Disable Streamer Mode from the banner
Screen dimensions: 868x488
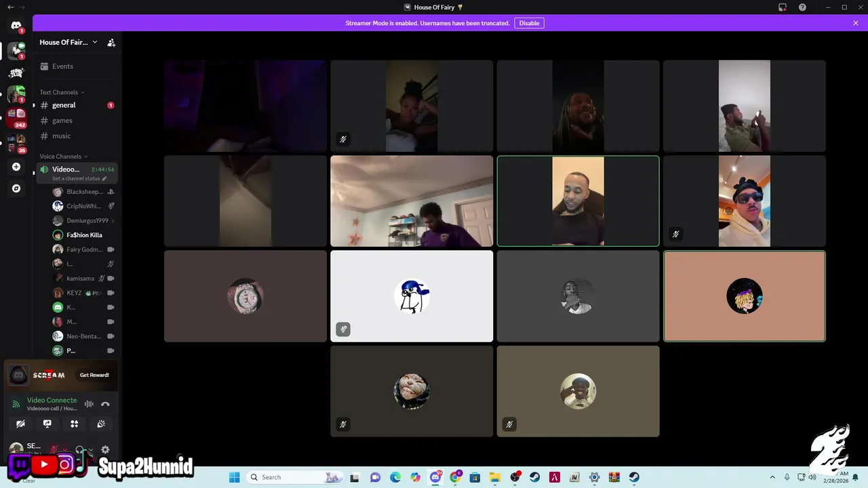point(529,23)
